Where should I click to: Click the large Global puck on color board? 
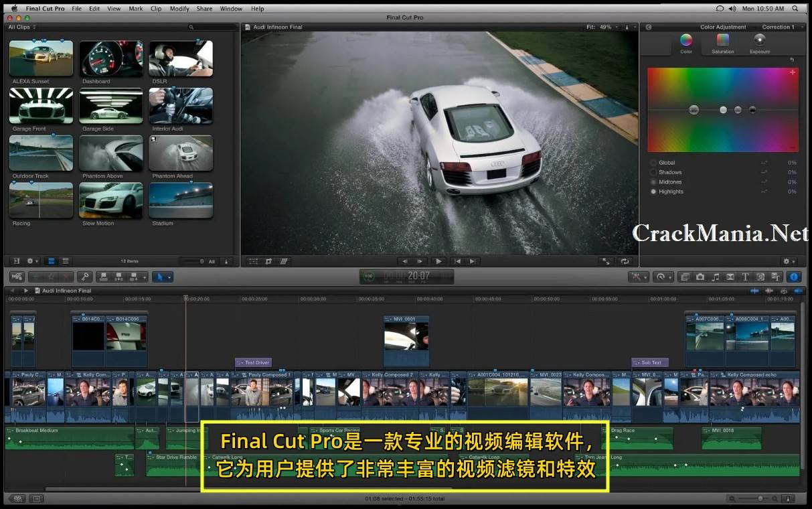694,110
